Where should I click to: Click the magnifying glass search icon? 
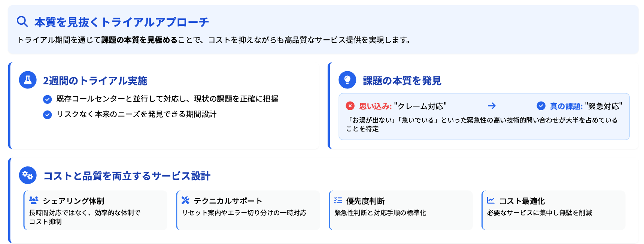[x=22, y=22]
